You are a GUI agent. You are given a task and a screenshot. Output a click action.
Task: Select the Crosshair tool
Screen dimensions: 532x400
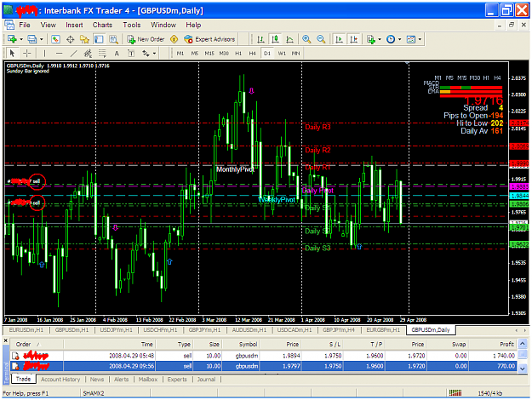click(26, 54)
